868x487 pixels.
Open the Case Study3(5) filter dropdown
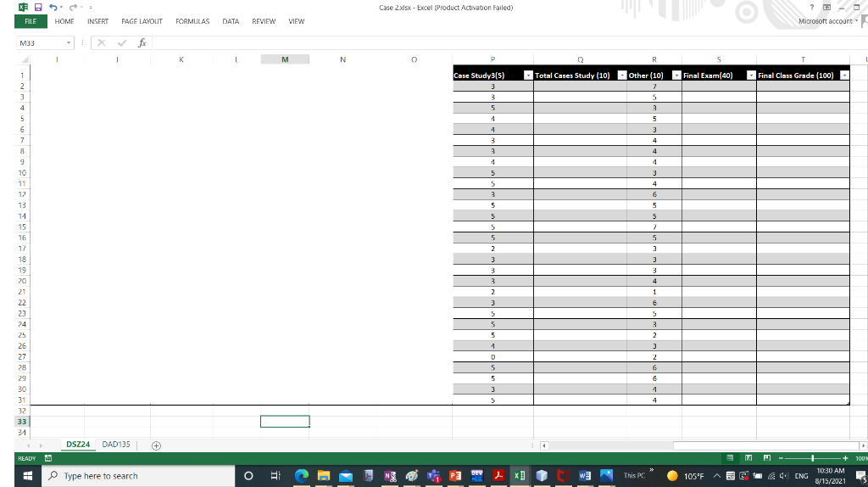coord(527,76)
